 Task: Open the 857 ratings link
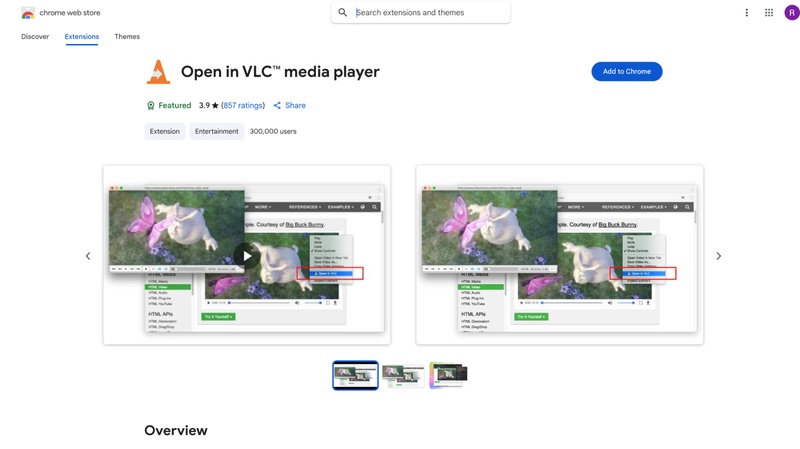click(243, 106)
